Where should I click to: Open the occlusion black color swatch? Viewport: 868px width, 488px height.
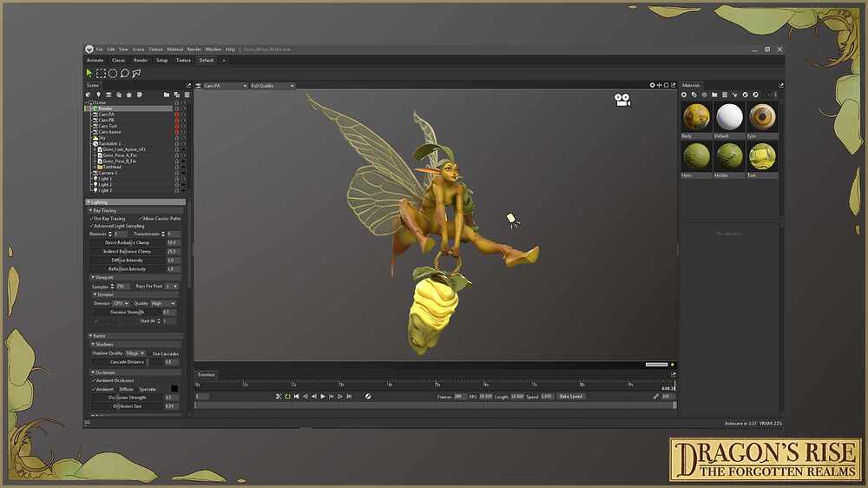174,389
